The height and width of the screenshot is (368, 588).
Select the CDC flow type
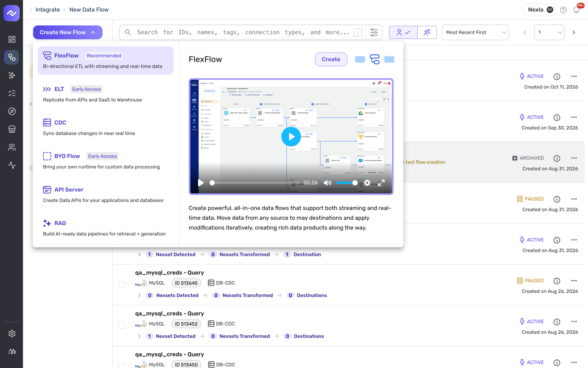coord(105,128)
